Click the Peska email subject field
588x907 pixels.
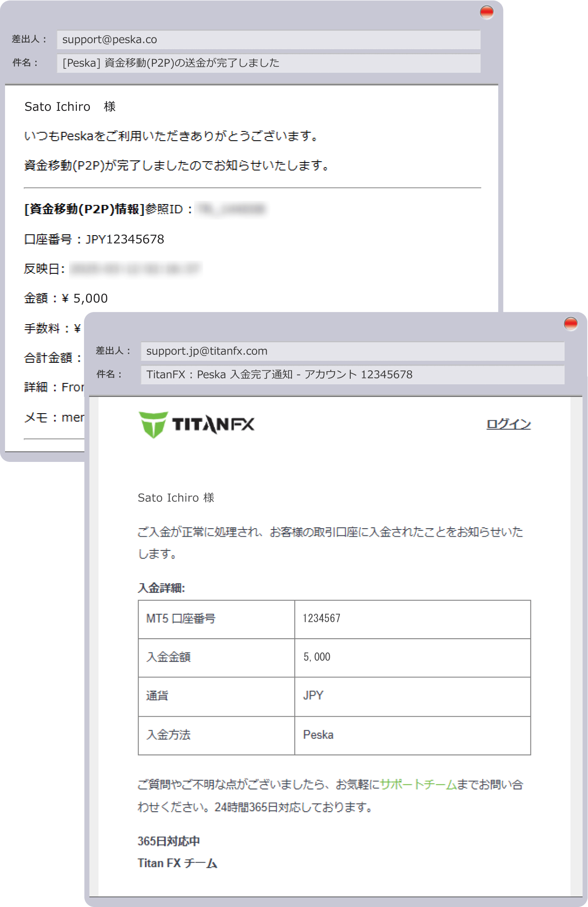pyautogui.click(x=268, y=63)
